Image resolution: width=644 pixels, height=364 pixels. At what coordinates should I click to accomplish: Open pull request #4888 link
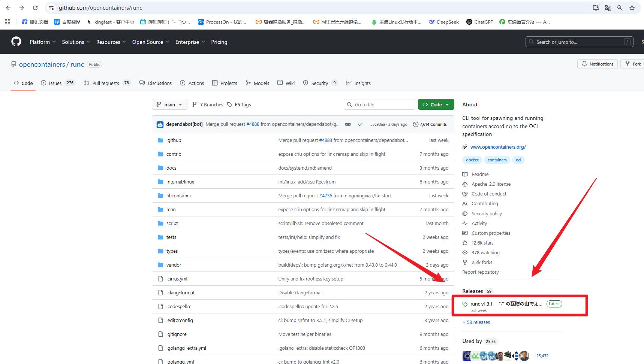[x=253, y=124]
